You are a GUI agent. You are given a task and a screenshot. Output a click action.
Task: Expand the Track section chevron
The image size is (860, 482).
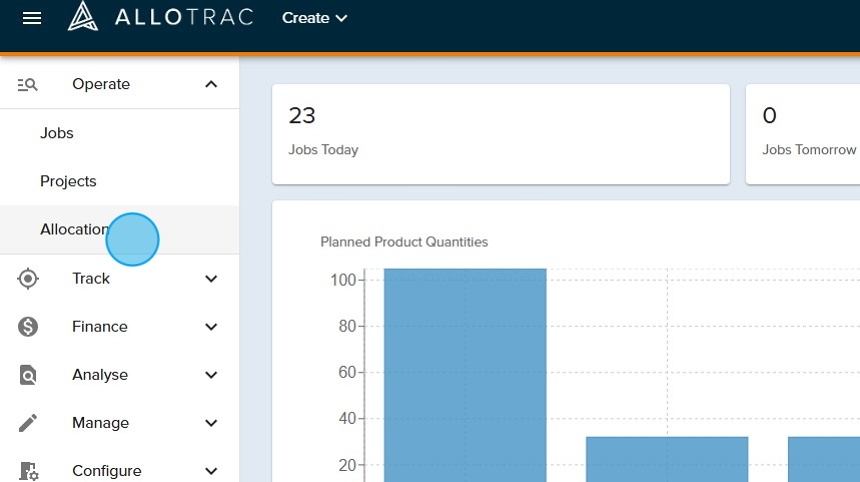(211, 279)
